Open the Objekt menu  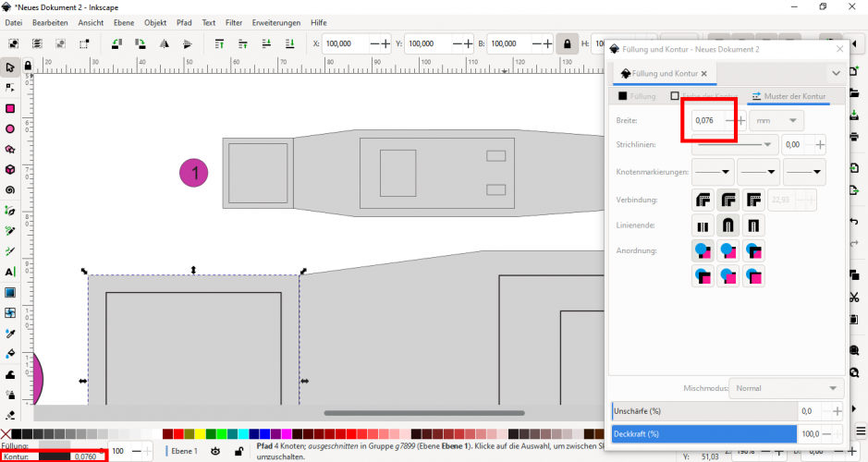(x=155, y=23)
